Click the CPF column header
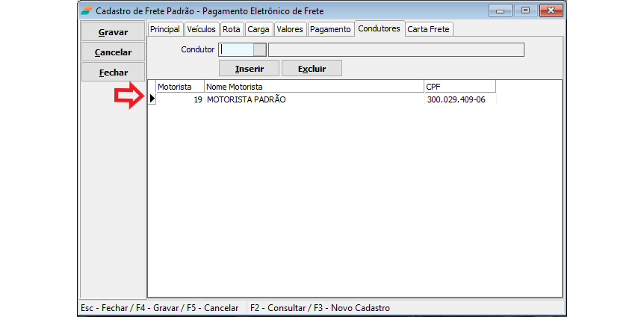The image size is (644, 317). coord(459,87)
